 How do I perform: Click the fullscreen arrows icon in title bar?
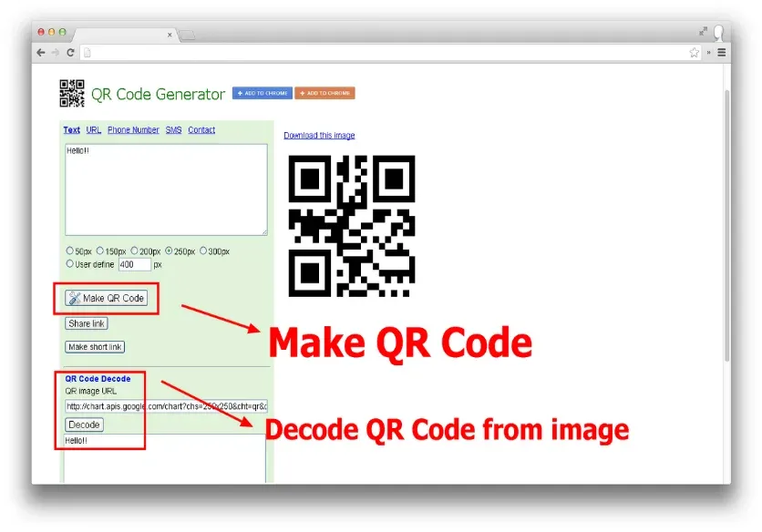click(x=703, y=32)
